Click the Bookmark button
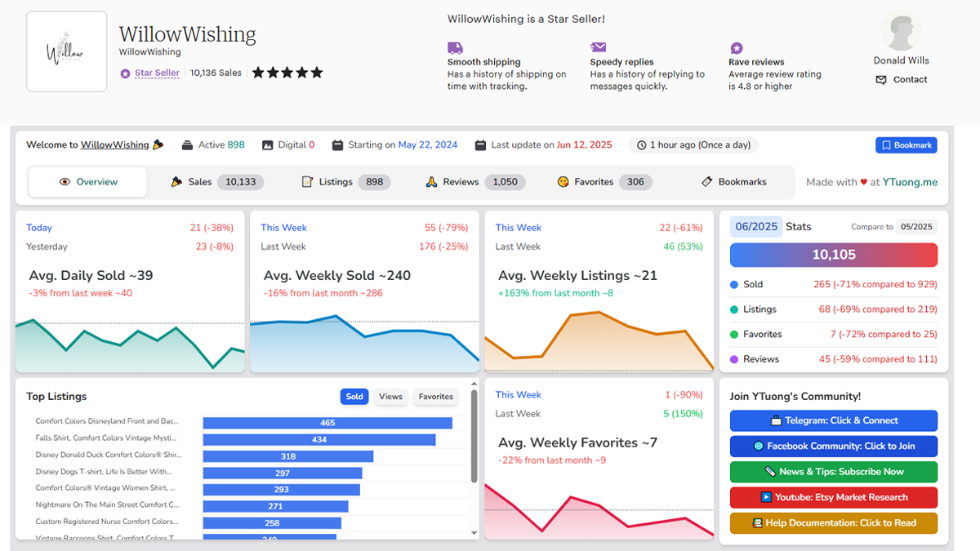Image resolution: width=980 pixels, height=551 pixels. (906, 145)
